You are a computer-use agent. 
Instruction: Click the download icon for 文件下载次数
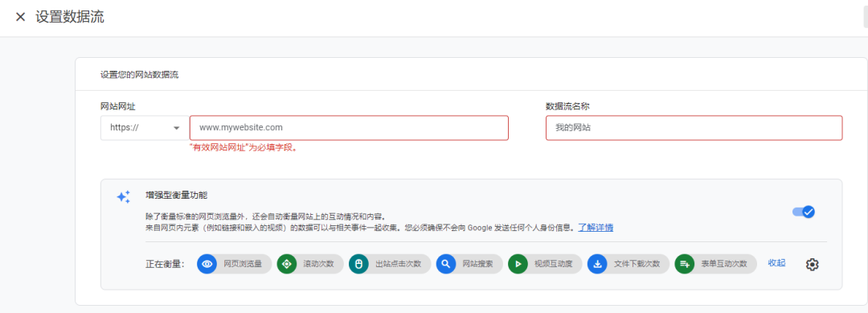(x=597, y=264)
